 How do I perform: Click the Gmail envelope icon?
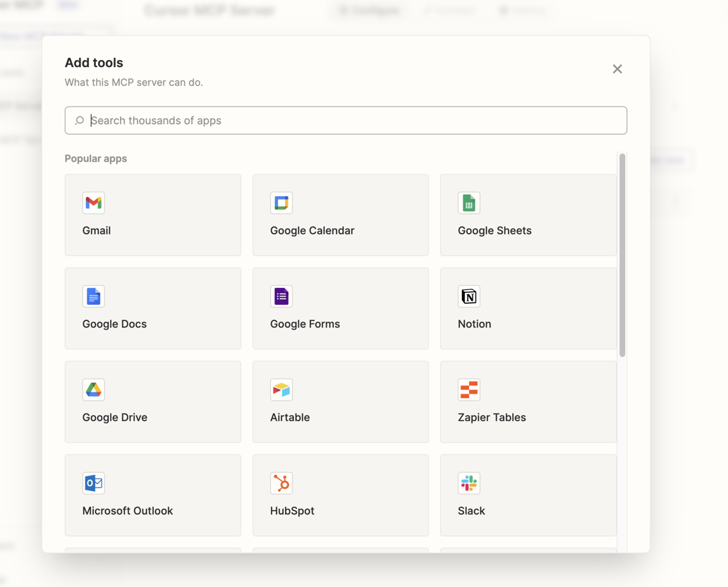pyautogui.click(x=93, y=203)
